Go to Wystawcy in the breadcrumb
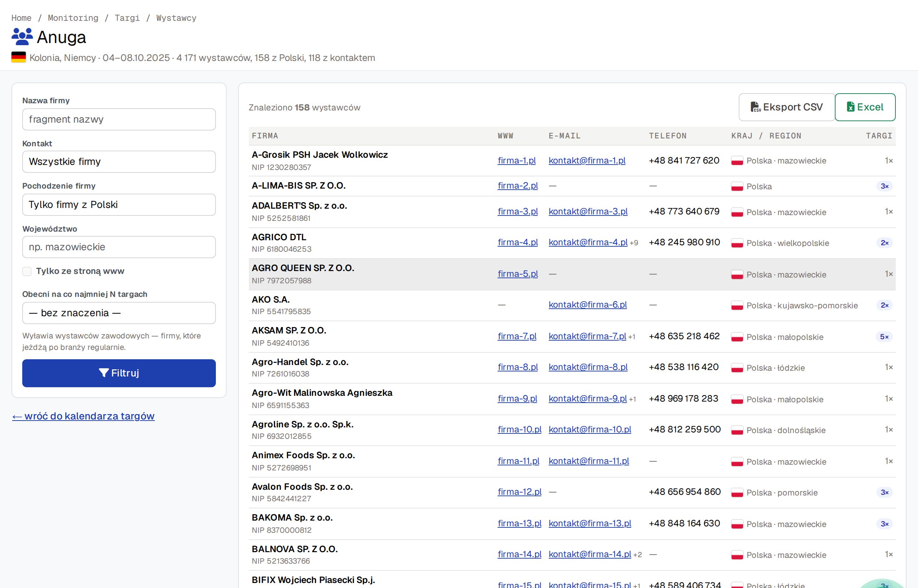This screenshot has height=588, width=918. point(176,18)
